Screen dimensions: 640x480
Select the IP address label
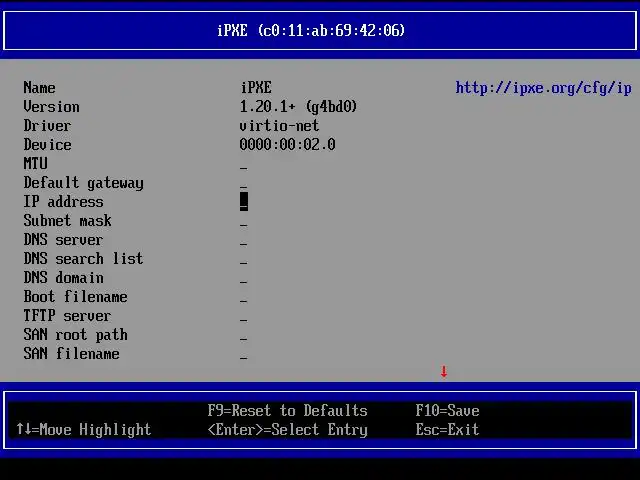click(x=63, y=201)
